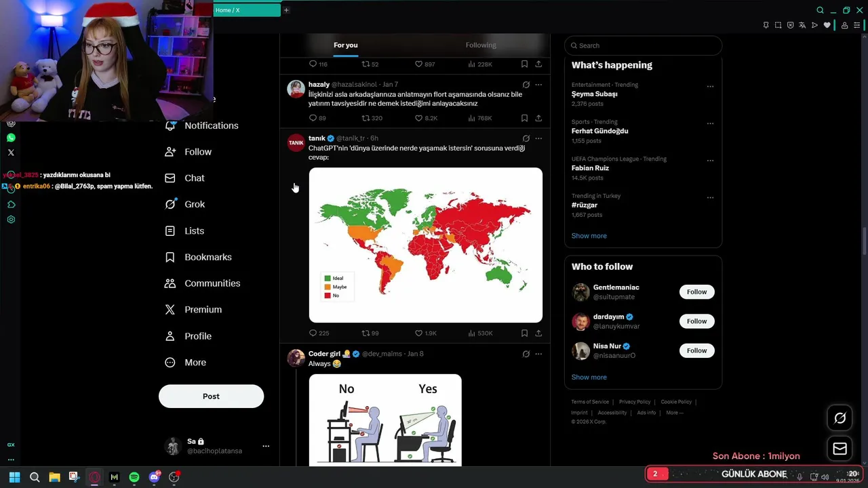868x488 pixels.
Task: Open the Windows Start menu
Action: (x=14, y=477)
